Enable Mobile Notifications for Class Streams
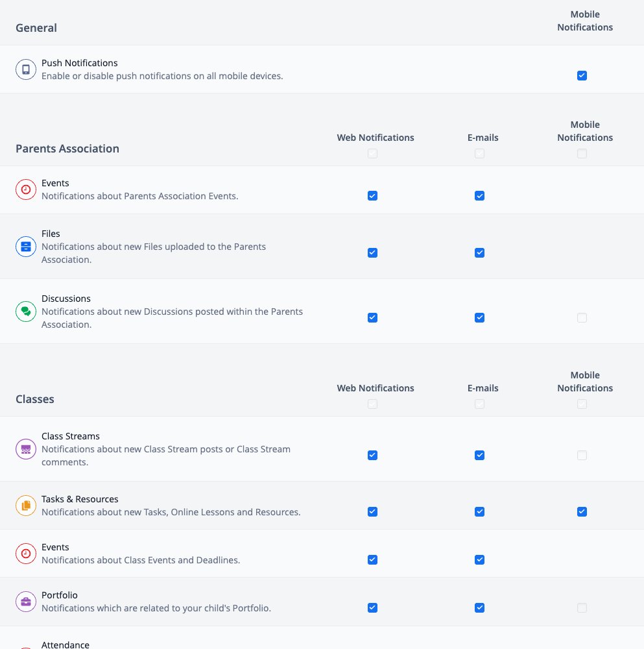The image size is (644, 649). click(582, 456)
